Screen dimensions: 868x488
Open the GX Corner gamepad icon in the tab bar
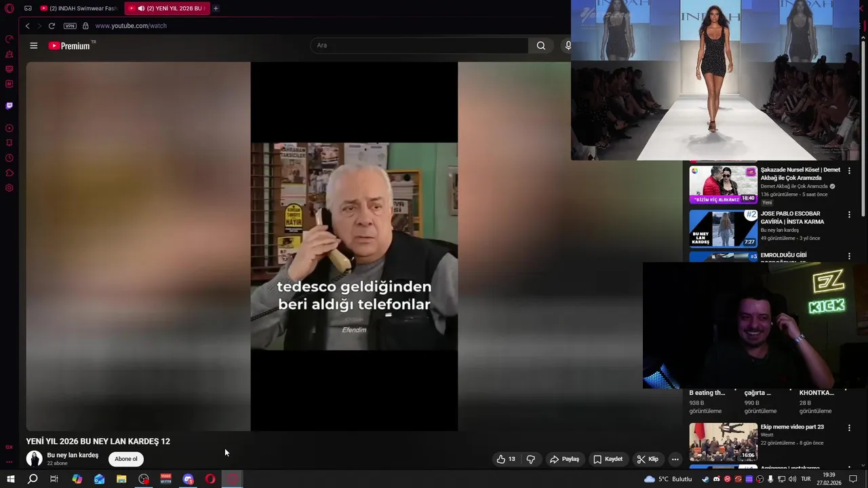point(28,8)
